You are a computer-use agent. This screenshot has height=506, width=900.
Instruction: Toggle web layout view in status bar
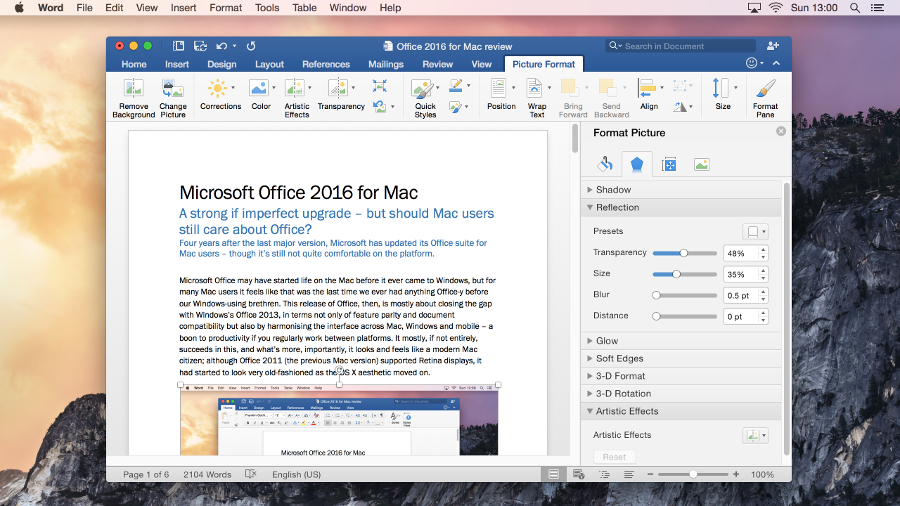579,474
